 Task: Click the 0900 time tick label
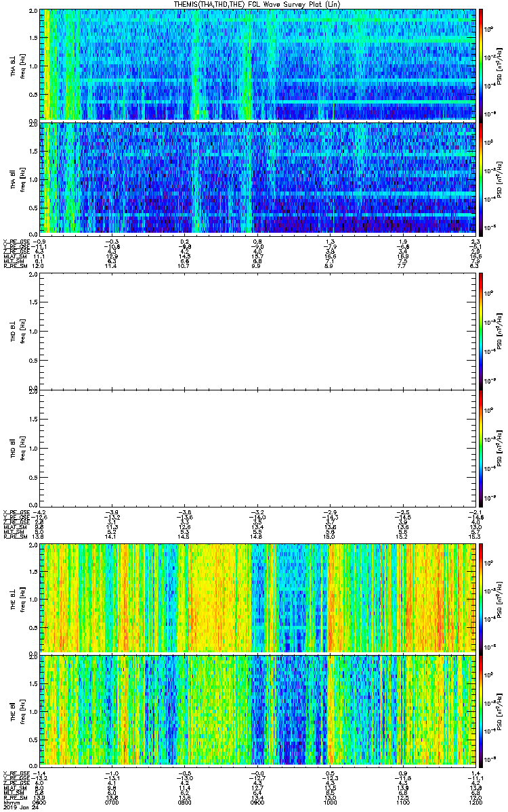[x=257, y=802]
